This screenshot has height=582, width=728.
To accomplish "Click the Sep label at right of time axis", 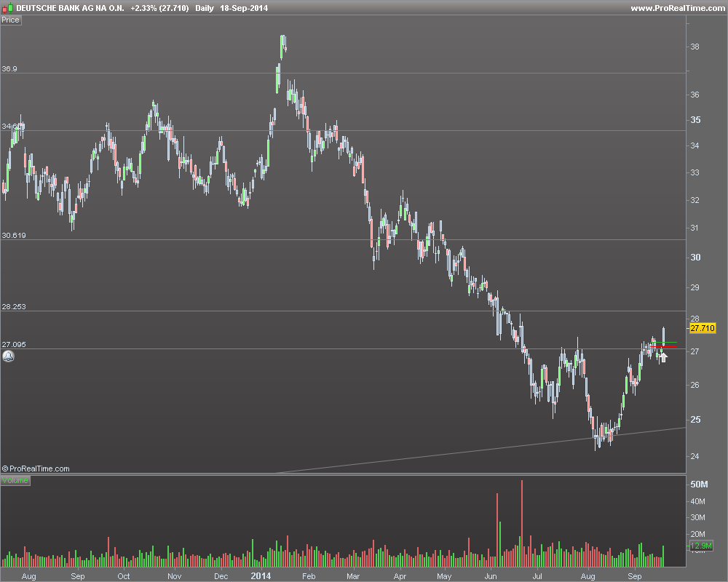I will (x=635, y=576).
